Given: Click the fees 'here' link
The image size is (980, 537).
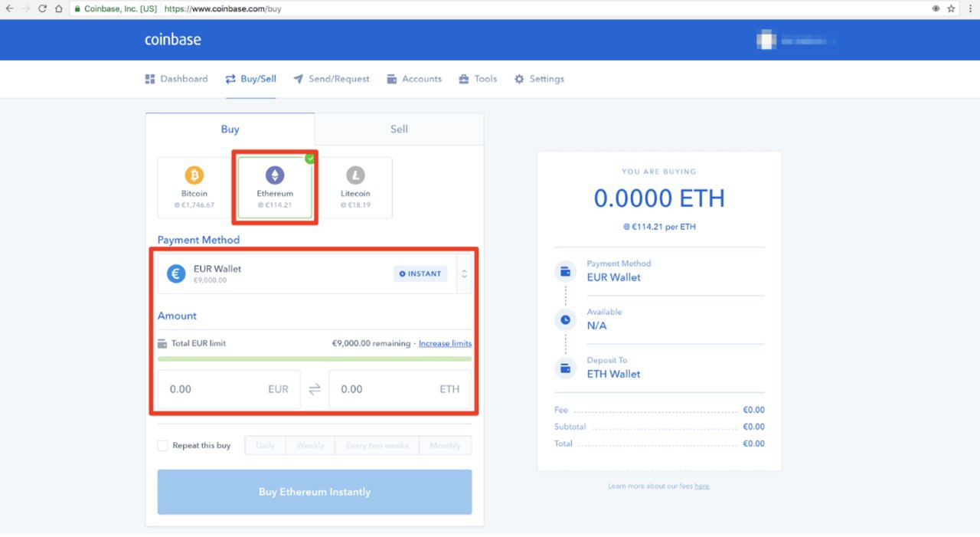Looking at the screenshot, I should [701, 486].
